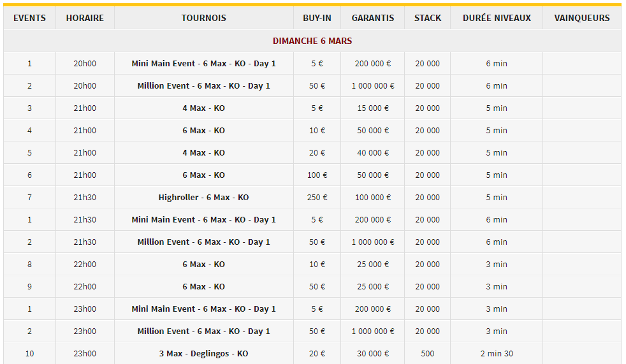Click the EVENTS column header
The width and height of the screenshot is (626, 364).
point(29,18)
